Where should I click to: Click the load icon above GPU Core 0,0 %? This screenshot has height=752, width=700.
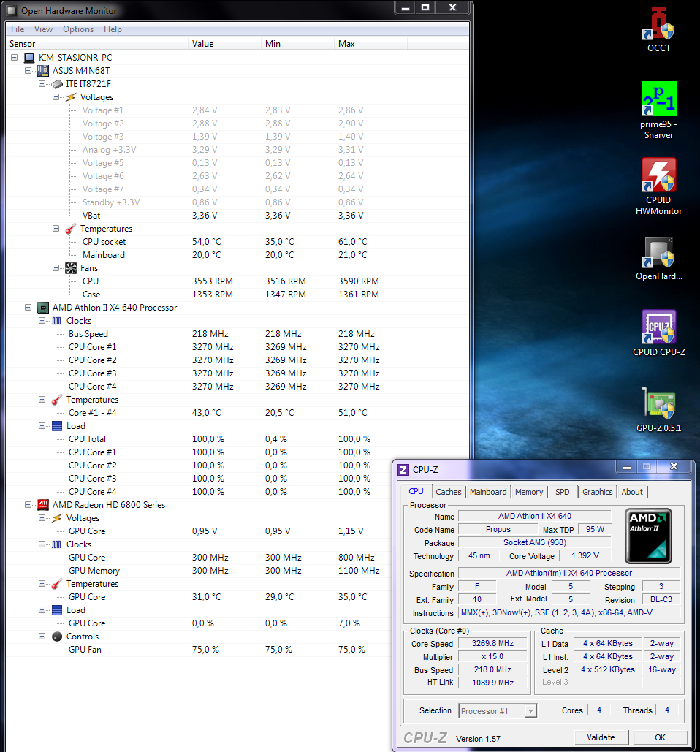click(57, 610)
